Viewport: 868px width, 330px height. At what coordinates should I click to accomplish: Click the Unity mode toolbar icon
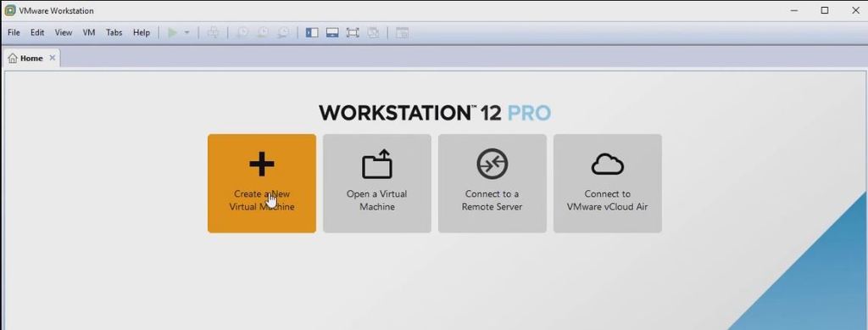(374, 33)
